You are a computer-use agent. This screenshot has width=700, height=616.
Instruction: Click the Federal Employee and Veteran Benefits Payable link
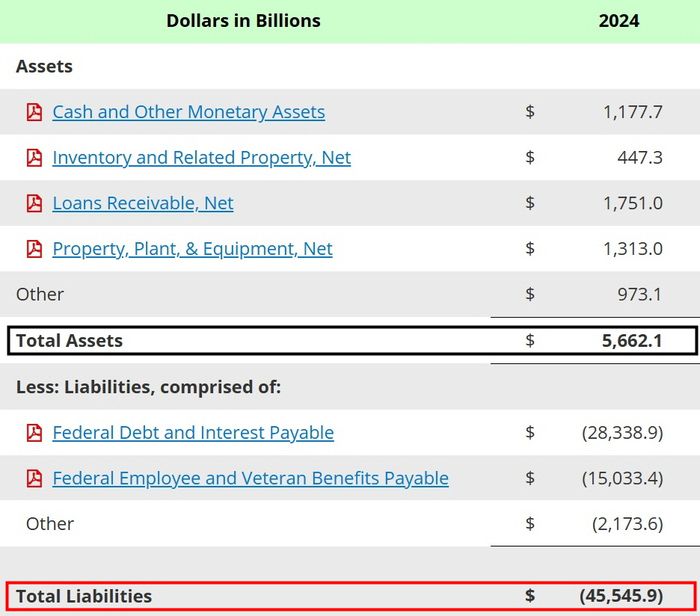(250, 479)
